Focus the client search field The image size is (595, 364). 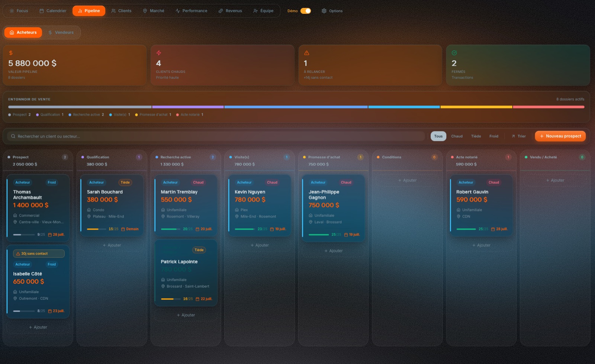click(x=216, y=136)
